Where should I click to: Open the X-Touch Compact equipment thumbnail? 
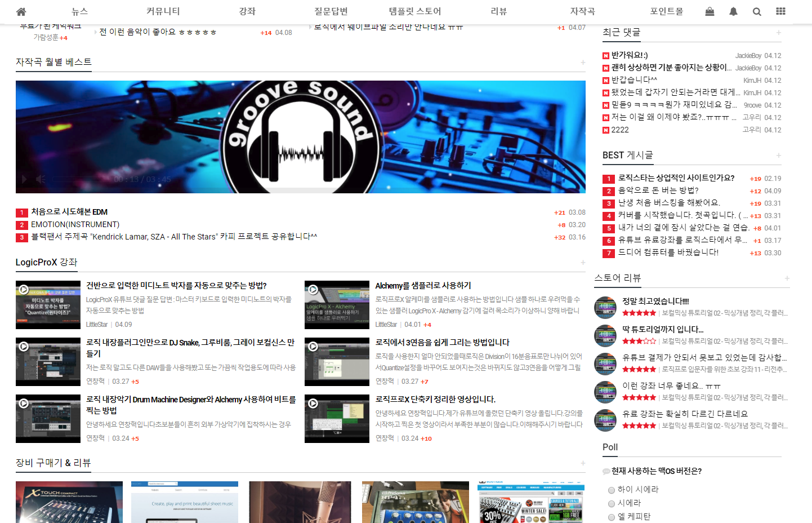69,502
